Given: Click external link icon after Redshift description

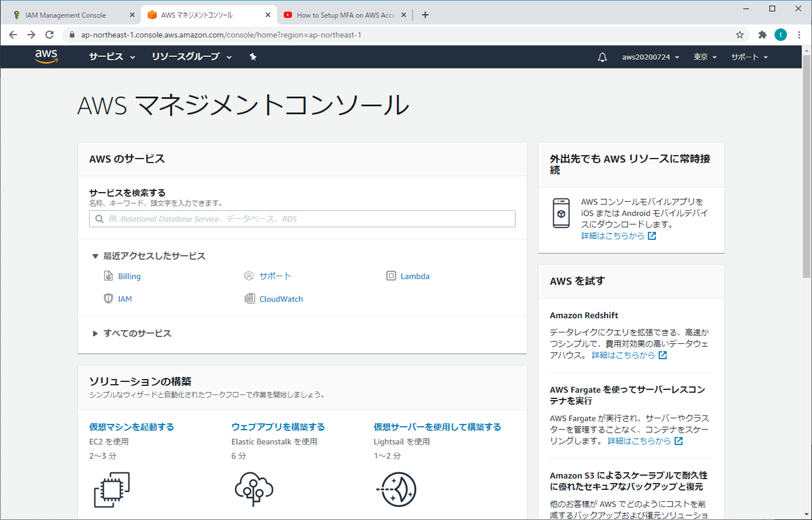Looking at the screenshot, I should coord(663,355).
